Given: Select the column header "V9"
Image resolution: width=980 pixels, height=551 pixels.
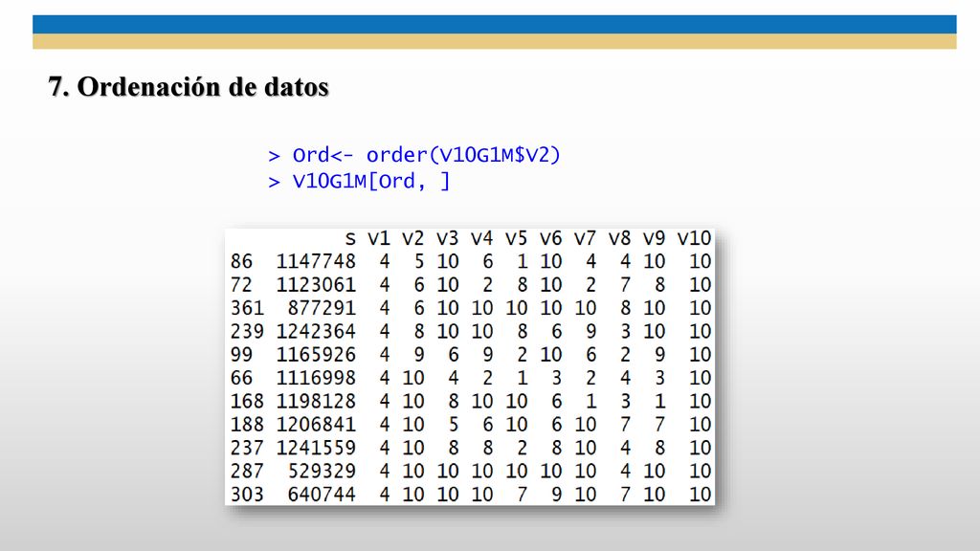Looking at the screenshot, I should point(654,238).
